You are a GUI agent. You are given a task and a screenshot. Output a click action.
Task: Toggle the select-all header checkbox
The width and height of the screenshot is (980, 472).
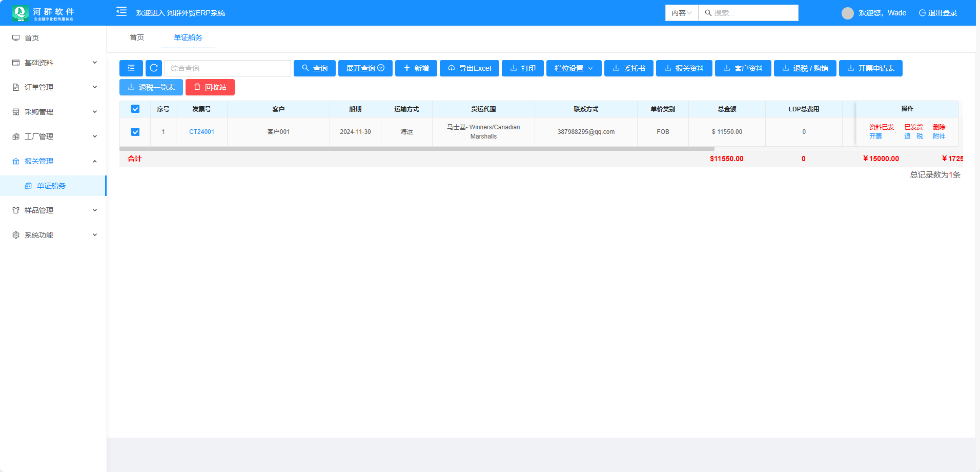click(x=135, y=109)
